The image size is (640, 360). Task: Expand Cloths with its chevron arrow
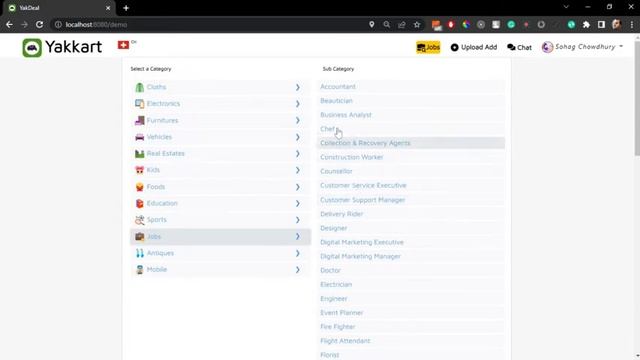(298, 87)
